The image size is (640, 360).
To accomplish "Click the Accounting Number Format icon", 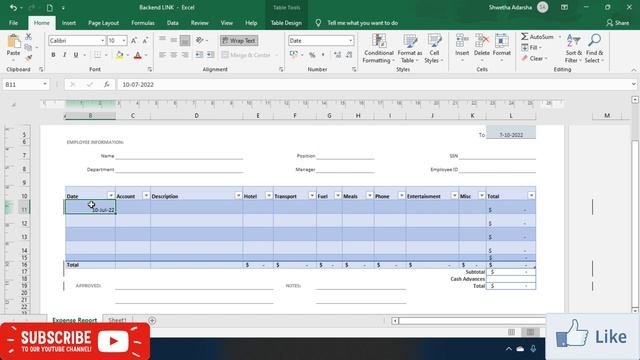I will (x=293, y=55).
